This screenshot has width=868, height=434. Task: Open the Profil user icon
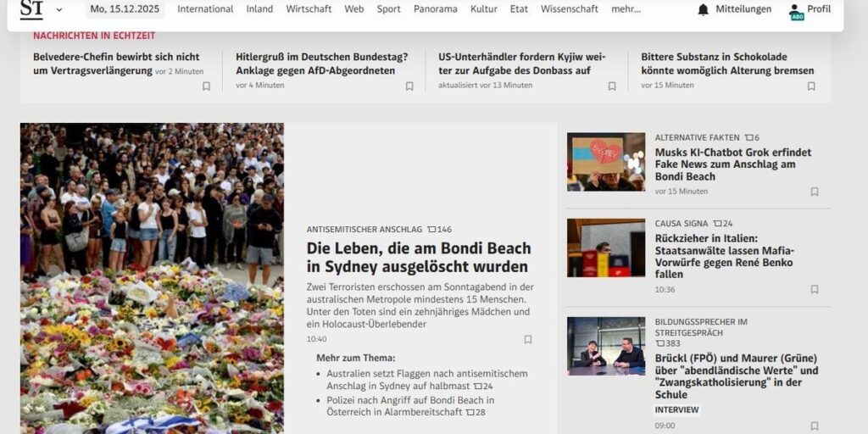pos(797,11)
